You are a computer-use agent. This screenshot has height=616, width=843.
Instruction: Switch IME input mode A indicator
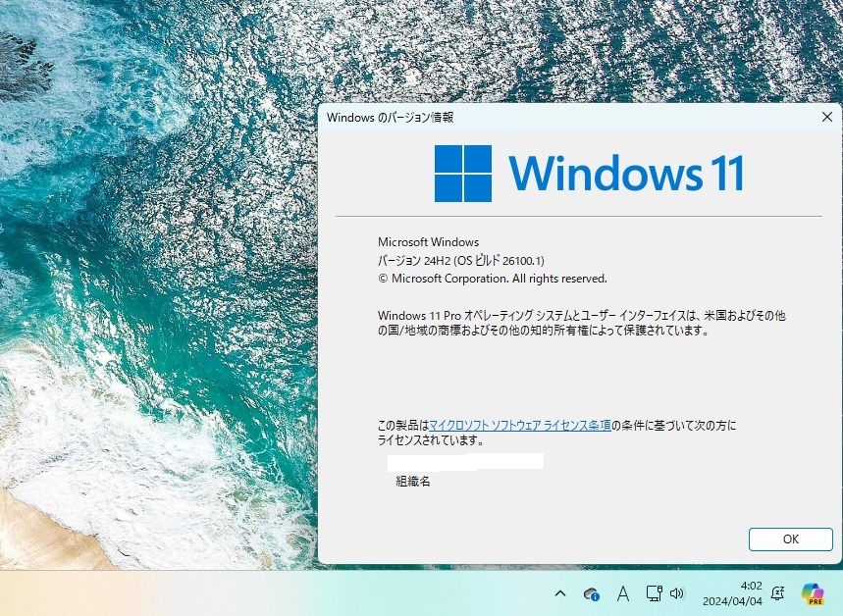[x=623, y=594]
